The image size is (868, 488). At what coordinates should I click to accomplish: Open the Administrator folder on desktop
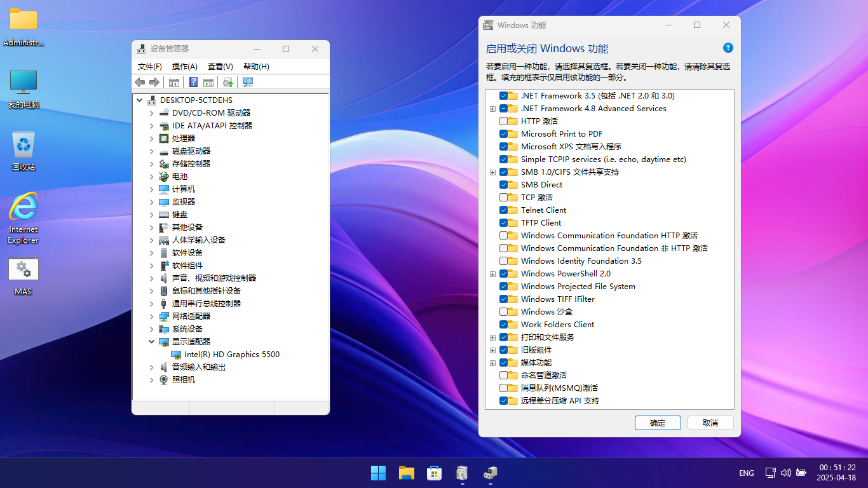(x=24, y=27)
